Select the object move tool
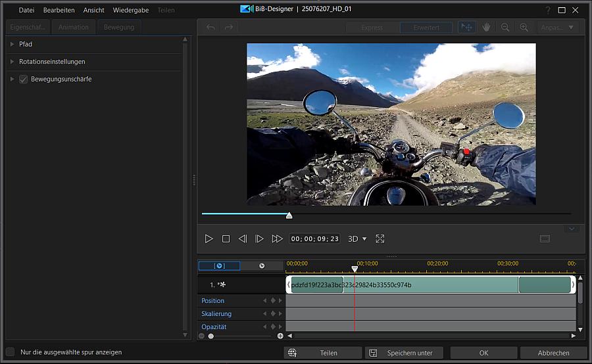The width and height of the screenshot is (592, 364). point(467,28)
